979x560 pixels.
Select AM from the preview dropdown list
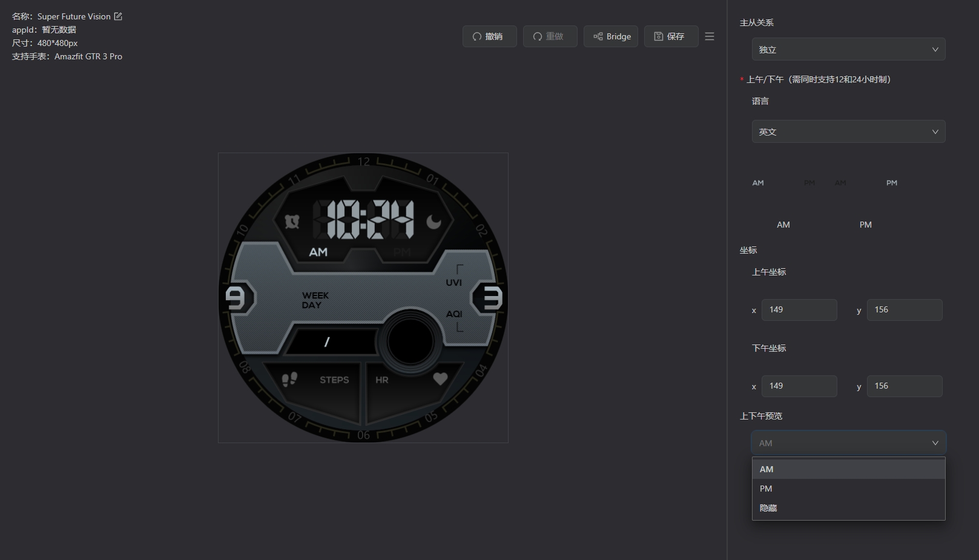(848, 469)
